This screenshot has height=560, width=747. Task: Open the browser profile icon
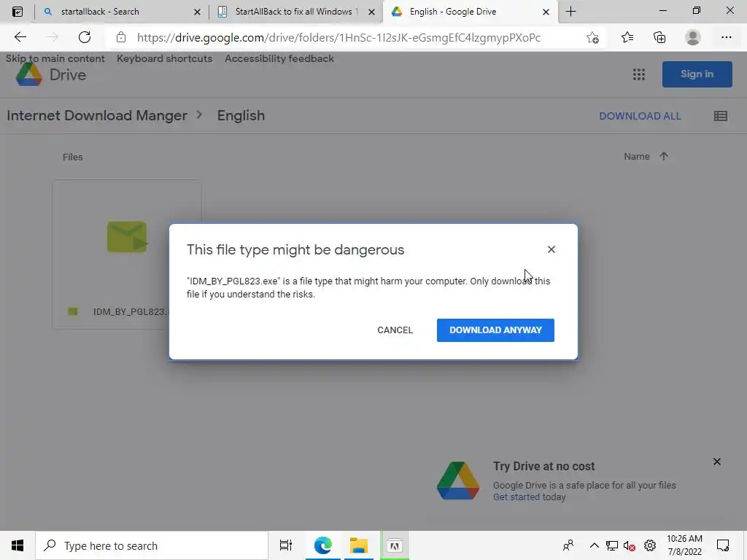tap(692, 37)
